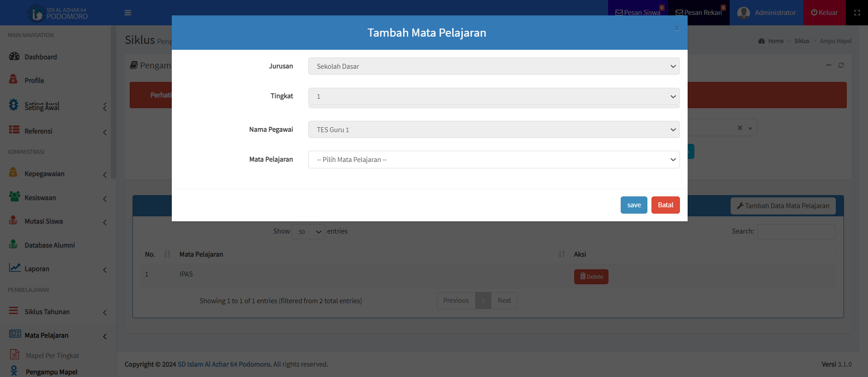Click the Batal cancel button
The height and width of the screenshot is (377, 868).
point(665,205)
